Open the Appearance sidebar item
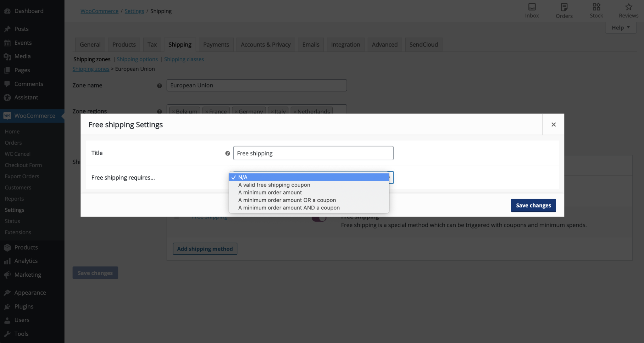 tap(30, 292)
